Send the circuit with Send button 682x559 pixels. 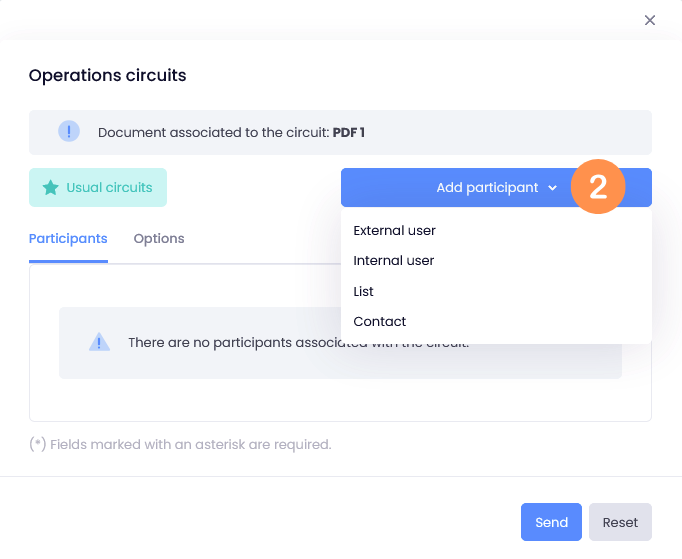(x=551, y=522)
